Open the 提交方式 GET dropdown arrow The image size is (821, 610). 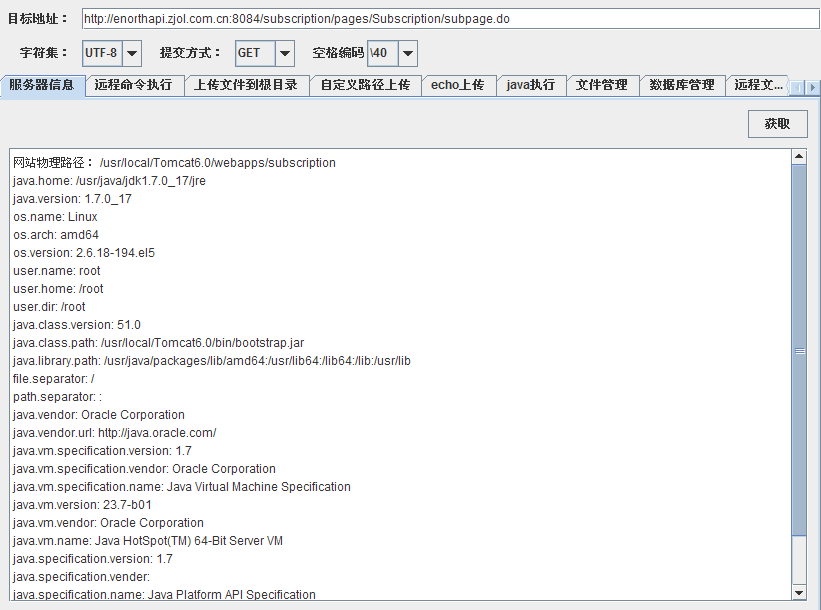(x=285, y=53)
